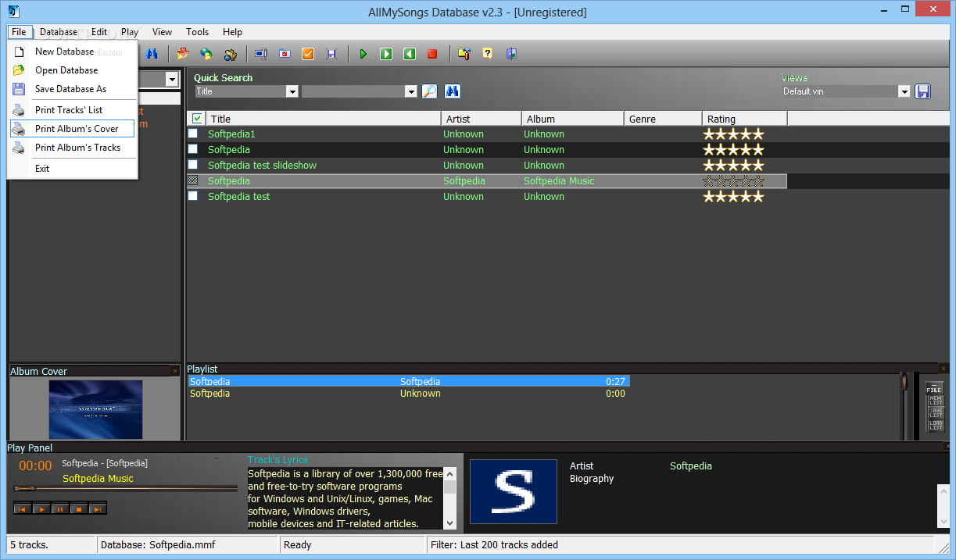
Task: Choose Open Database from File menu
Action: 73,70
